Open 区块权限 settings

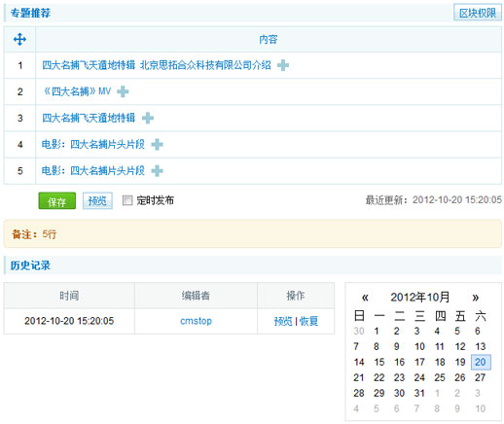(478, 13)
